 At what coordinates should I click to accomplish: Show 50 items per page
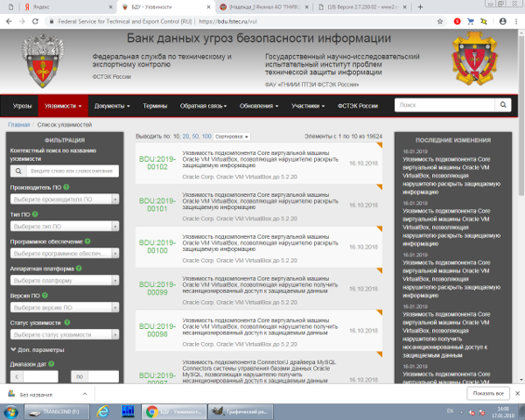[x=195, y=136]
